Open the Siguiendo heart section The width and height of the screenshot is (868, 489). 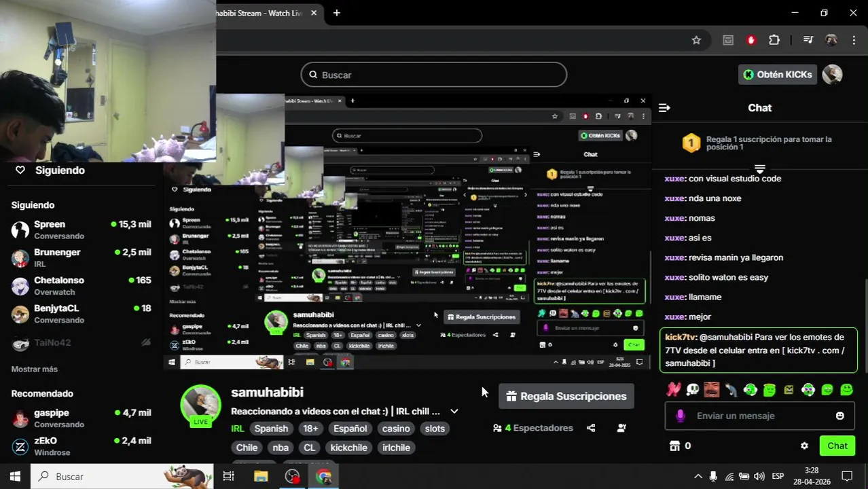pyautogui.click(x=50, y=170)
